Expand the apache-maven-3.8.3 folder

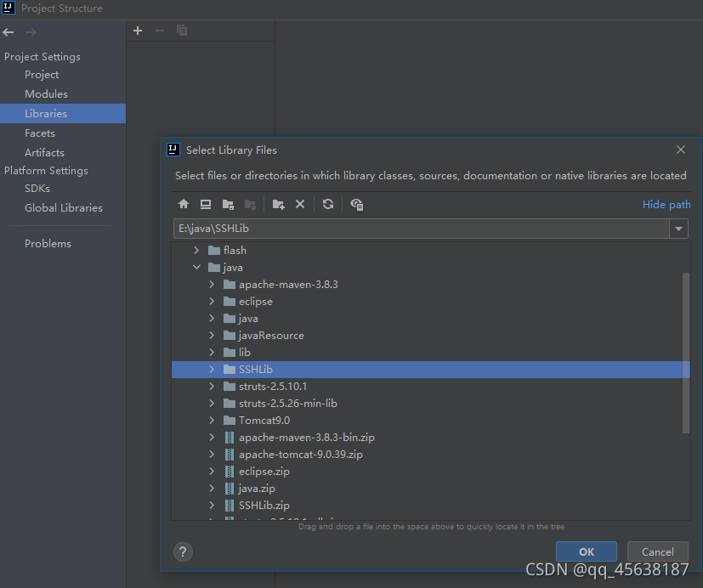212,284
